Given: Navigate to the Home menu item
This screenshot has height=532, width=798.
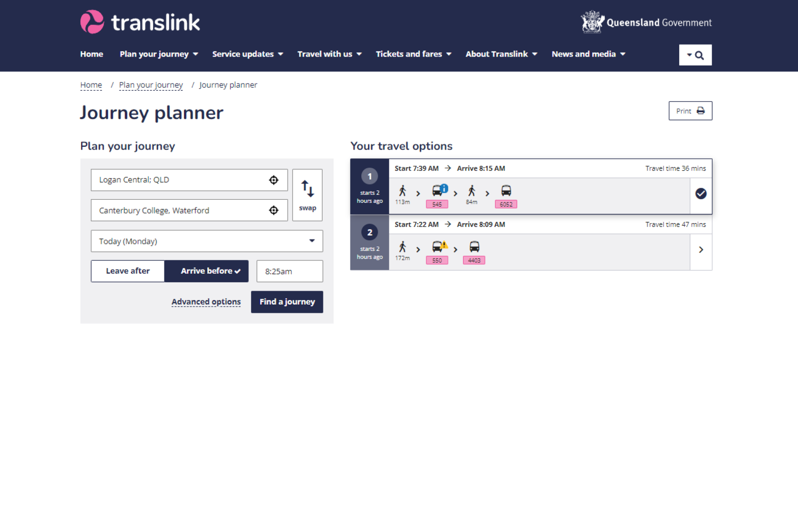Looking at the screenshot, I should click(91, 54).
